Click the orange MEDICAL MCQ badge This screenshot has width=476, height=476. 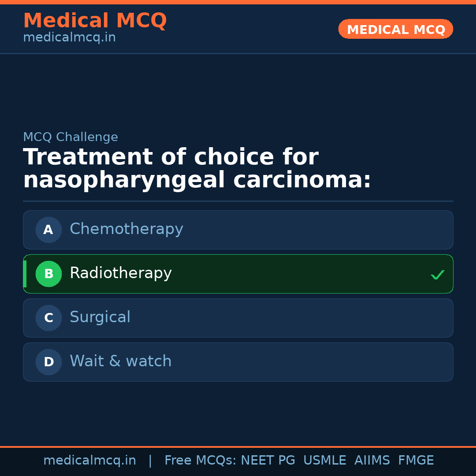click(395, 30)
